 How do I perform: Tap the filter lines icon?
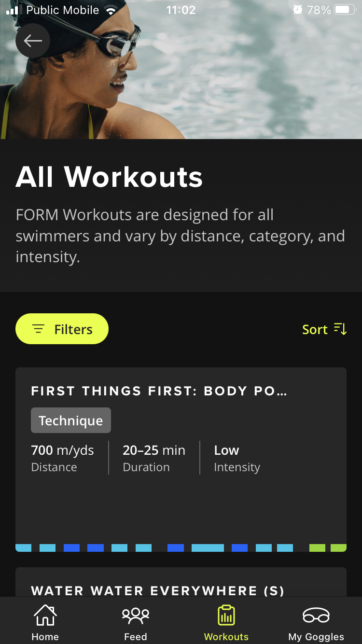38,329
